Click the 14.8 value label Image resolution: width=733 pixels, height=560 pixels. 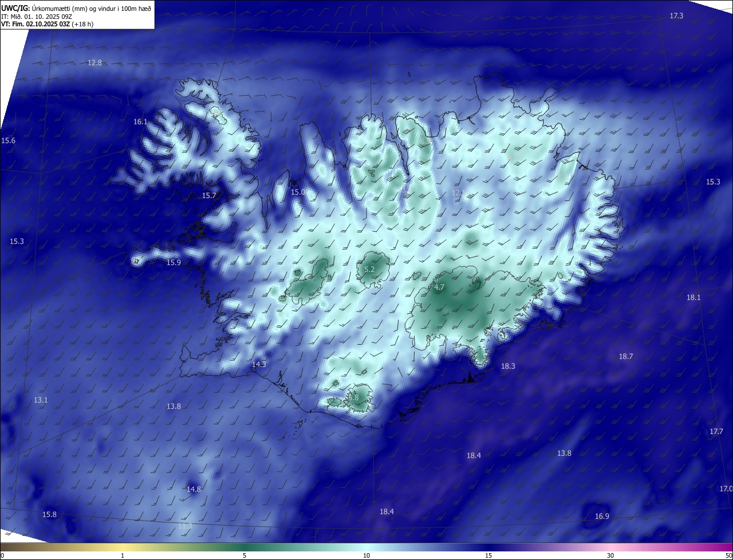pyautogui.click(x=194, y=490)
